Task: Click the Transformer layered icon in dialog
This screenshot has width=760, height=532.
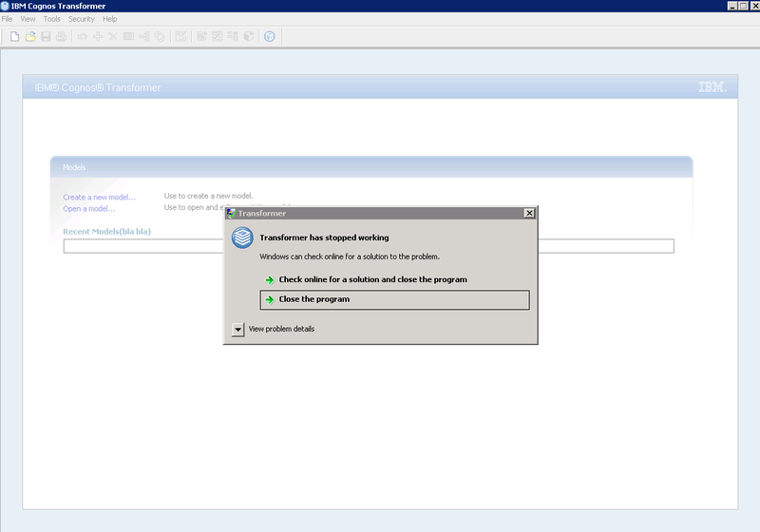Action: pyautogui.click(x=242, y=237)
